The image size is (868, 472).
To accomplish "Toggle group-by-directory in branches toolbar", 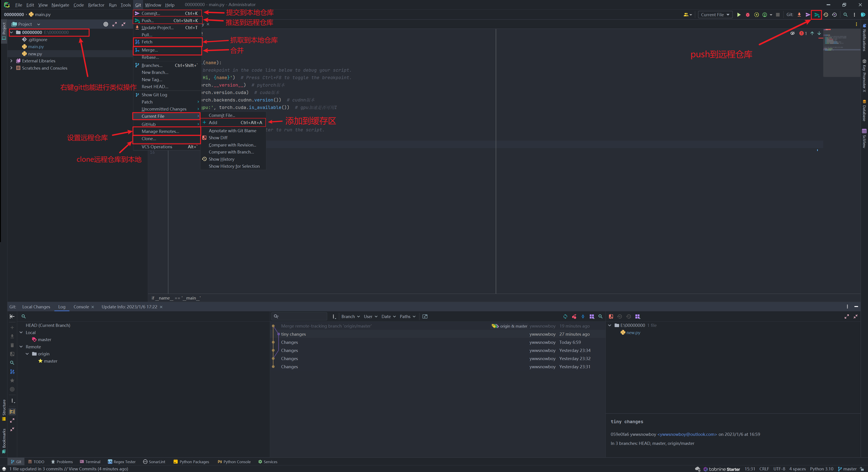I will tap(12, 411).
